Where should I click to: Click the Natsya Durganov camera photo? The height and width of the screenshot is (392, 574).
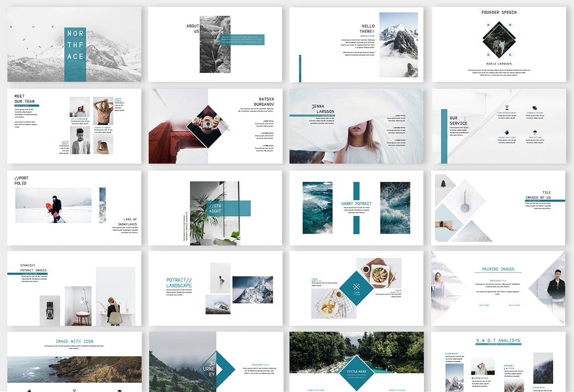click(208, 126)
